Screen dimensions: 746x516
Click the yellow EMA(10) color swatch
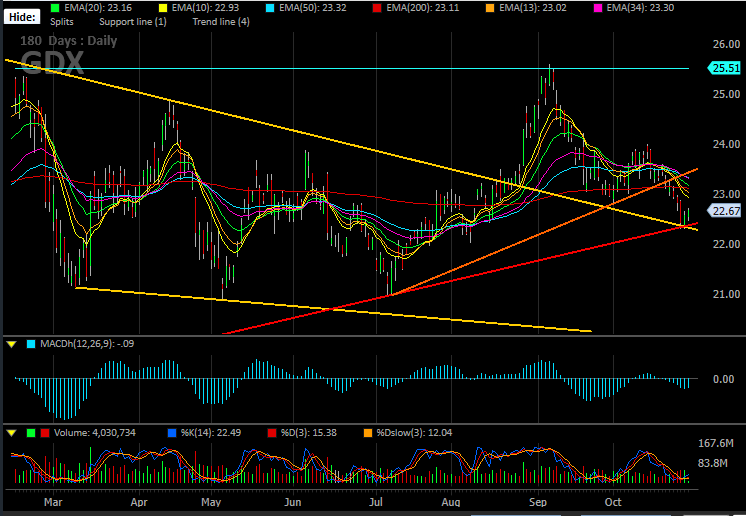point(162,8)
